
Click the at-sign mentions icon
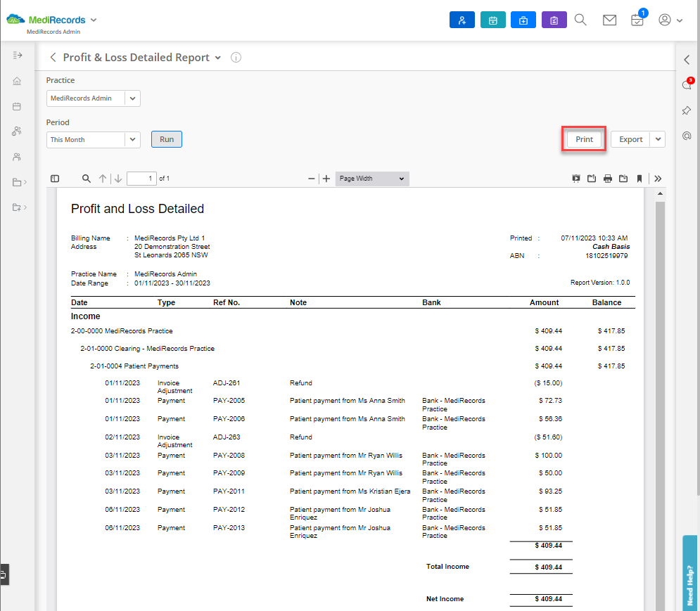(x=687, y=136)
